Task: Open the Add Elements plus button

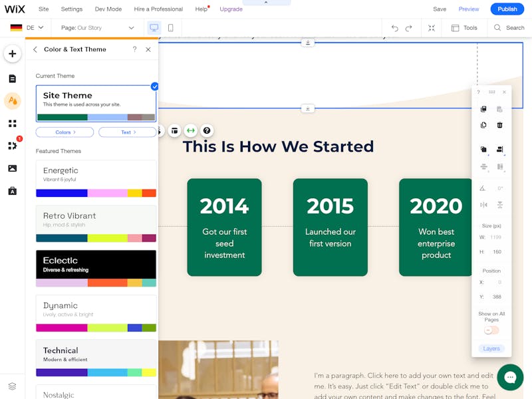Action: coord(13,54)
